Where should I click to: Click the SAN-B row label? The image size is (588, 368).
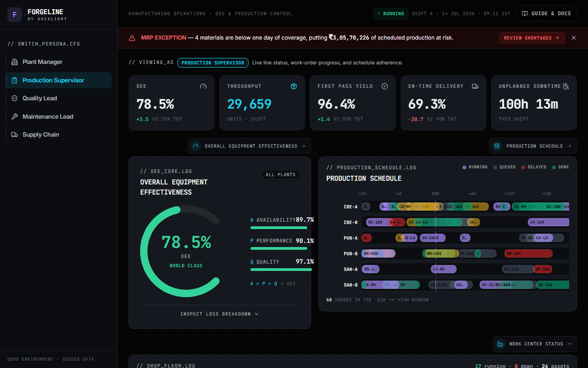coord(351,285)
